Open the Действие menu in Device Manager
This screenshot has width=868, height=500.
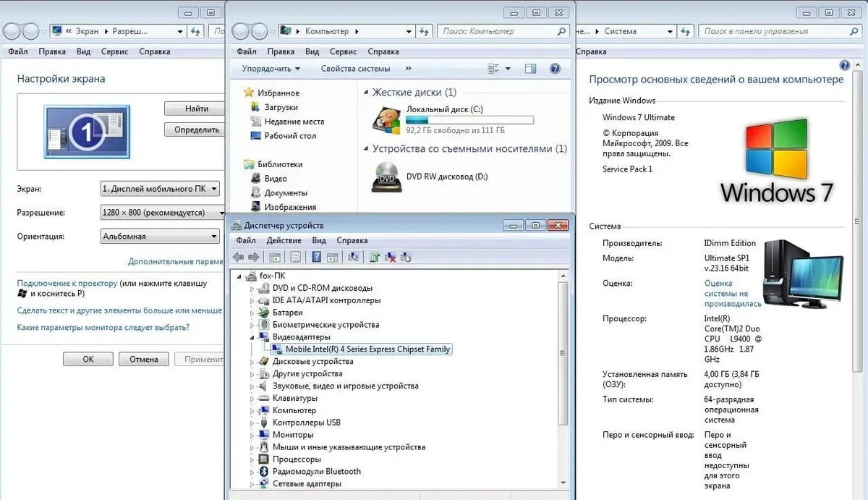coord(284,240)
